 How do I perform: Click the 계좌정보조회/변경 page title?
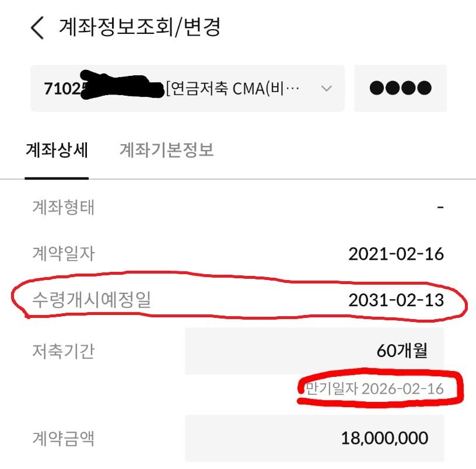click(140, 27)
